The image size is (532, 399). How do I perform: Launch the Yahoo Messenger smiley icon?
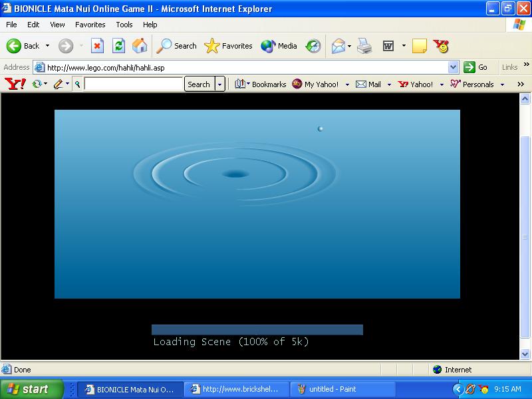[x=441, y=46]
